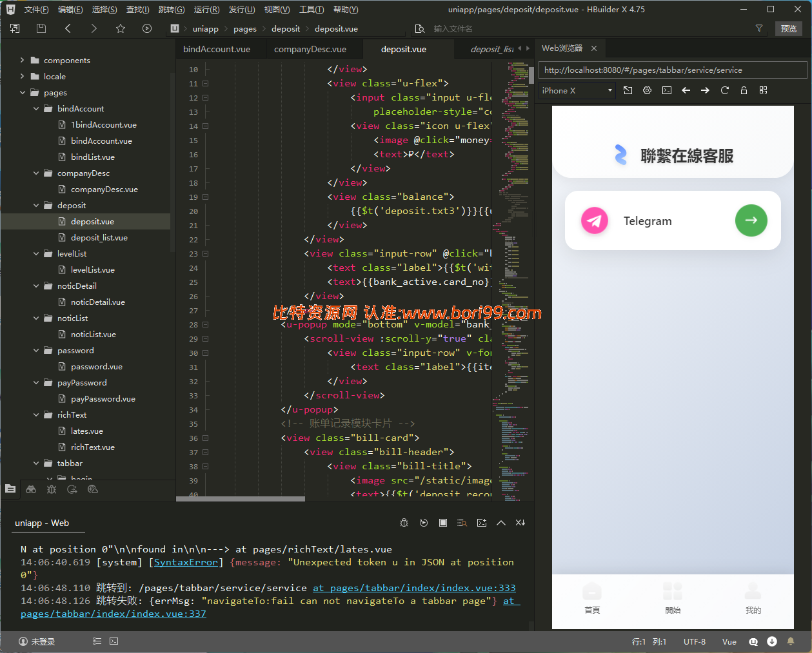Collapse the deposit folder
This screenshot has height=653, width=812.
coord(36,205)
